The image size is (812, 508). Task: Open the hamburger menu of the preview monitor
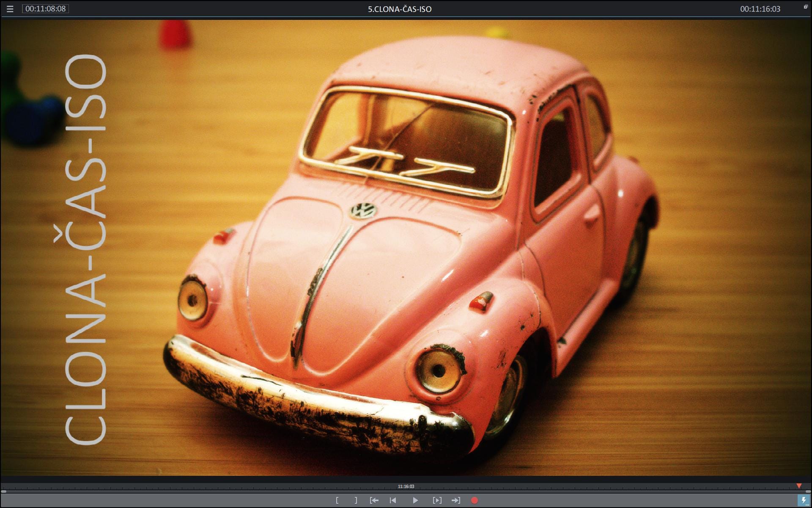pos(10,9)
